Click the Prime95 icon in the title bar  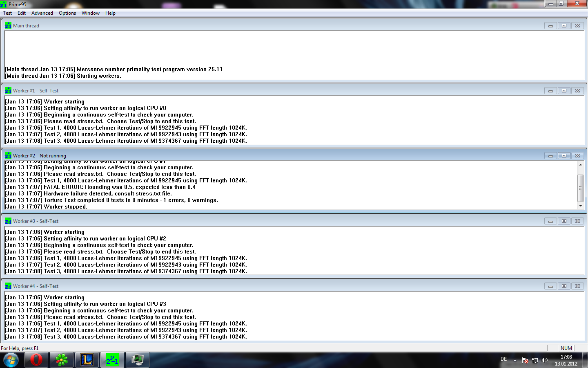point(4,4)
